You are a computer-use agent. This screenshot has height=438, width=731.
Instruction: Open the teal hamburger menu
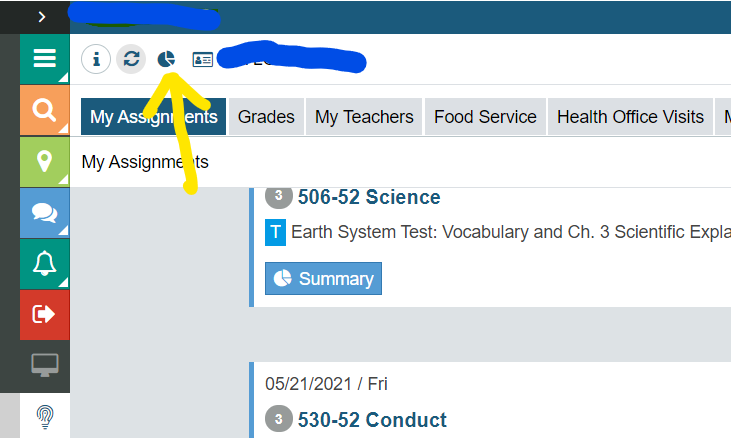[45, 59]
